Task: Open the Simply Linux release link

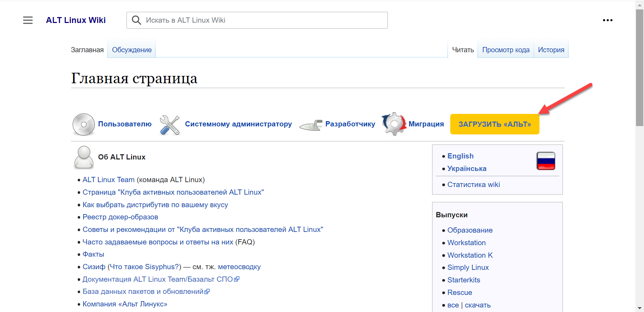Action: [x=468, y=267]
